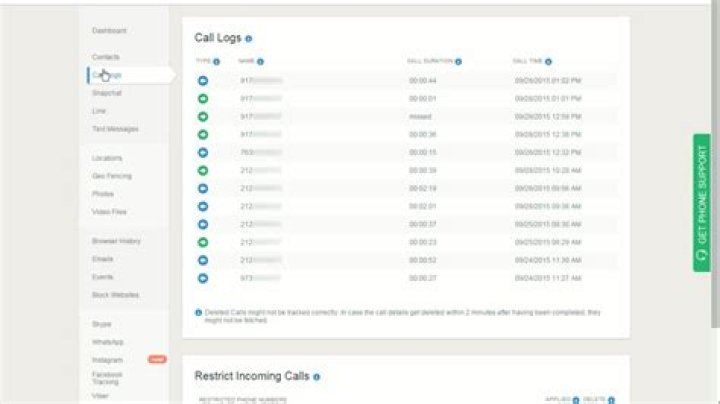Open Text Messages in the sidebar
720x404 pixels.
pyautogui.click(x=115, y=129)
